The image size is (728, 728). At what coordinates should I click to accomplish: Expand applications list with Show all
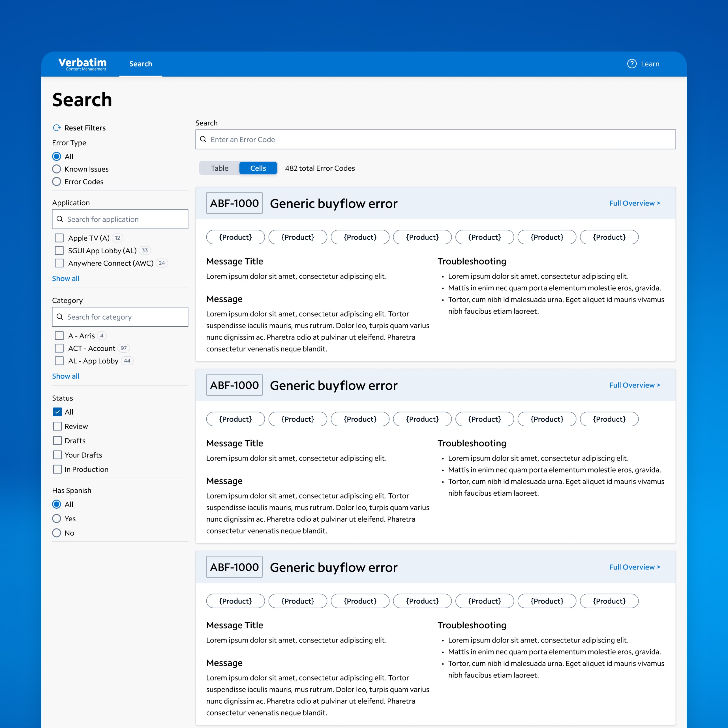click(66, 279)
